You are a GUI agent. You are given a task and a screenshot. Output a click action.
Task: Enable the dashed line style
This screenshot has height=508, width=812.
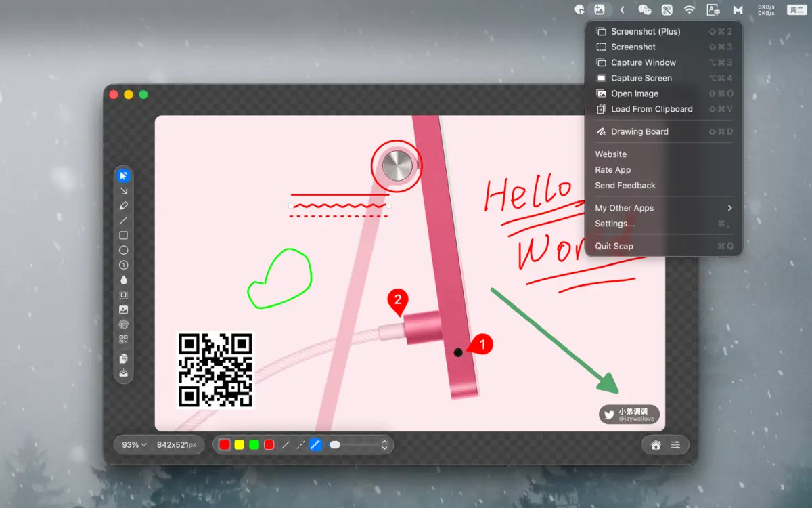point(302,445)
